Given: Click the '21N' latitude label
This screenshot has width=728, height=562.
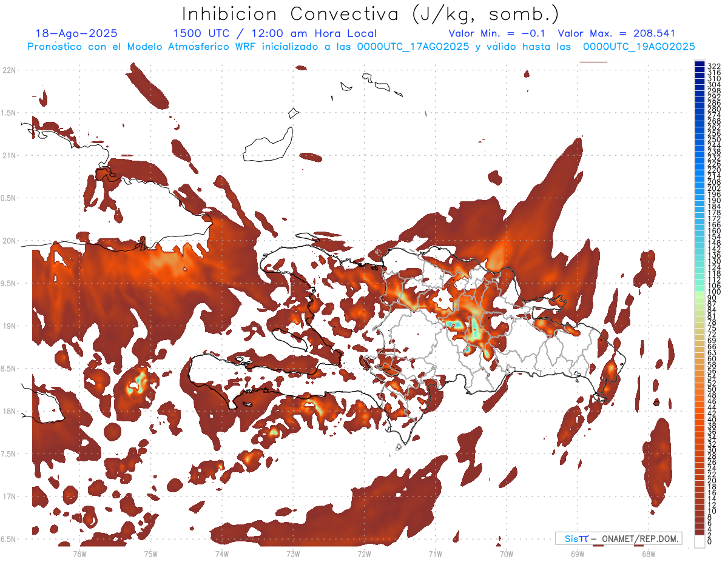Looking at the screenshot, I should tap(9, 156).
